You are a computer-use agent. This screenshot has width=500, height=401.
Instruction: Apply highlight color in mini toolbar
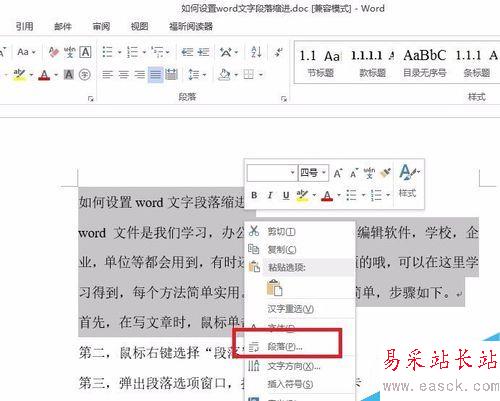302,195
